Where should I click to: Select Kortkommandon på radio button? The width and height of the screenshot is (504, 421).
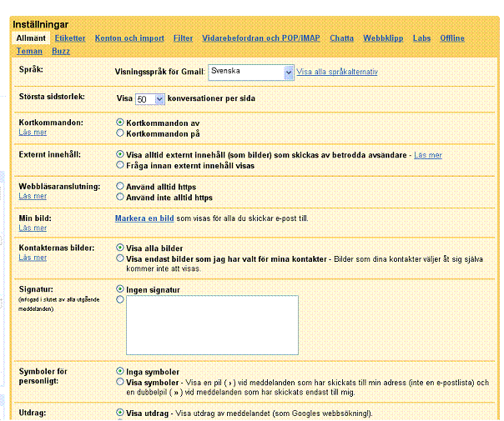(x=120, y=133)
